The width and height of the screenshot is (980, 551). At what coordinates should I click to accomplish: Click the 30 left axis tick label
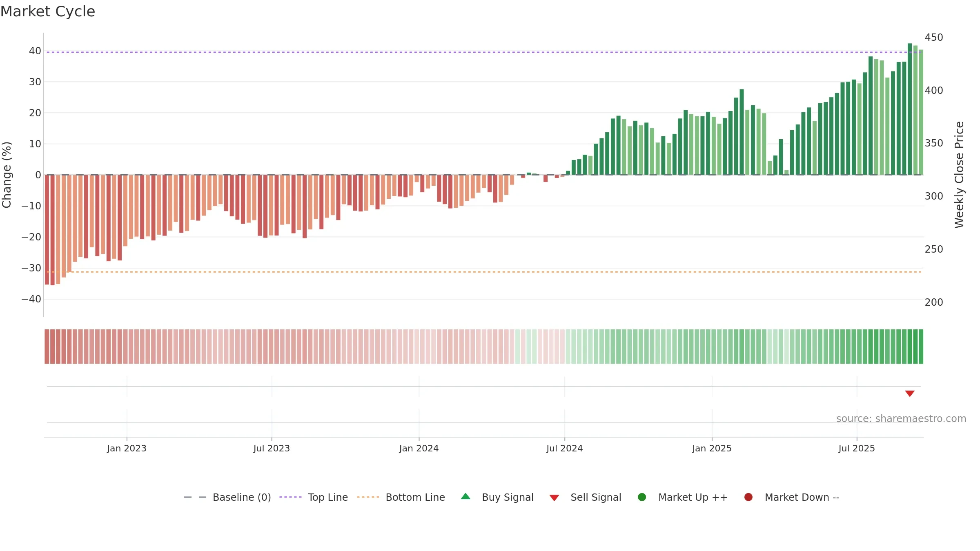35,82
